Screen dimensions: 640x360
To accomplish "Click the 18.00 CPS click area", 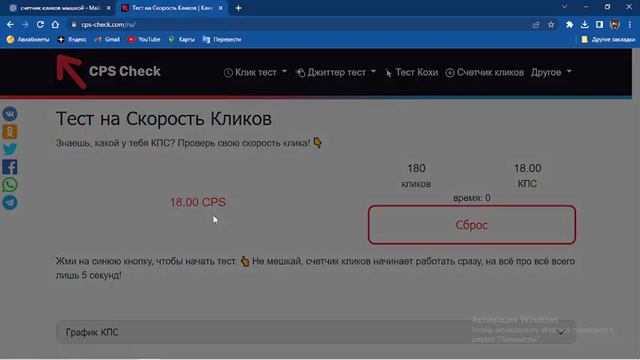I will 198,202.
